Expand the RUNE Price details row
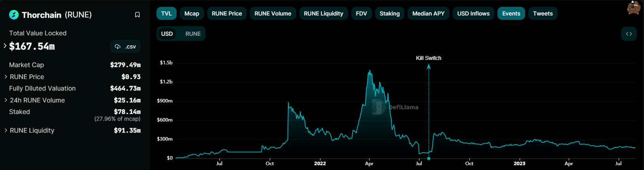This screenshot has width=644, height=170. (6, 77)
